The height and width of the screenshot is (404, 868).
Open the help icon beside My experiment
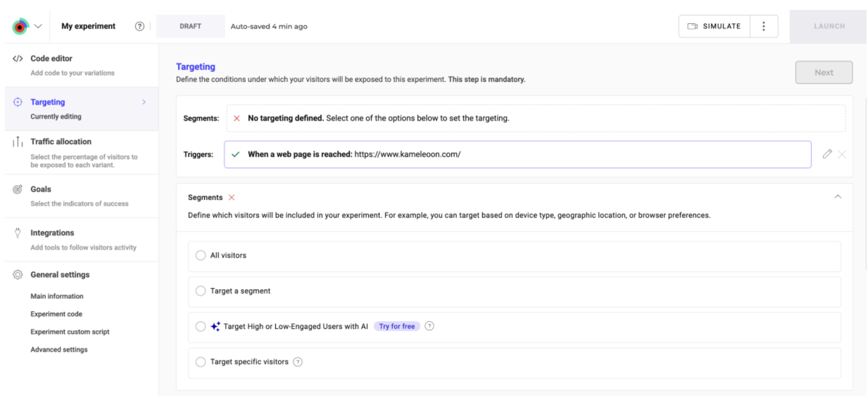139,26
